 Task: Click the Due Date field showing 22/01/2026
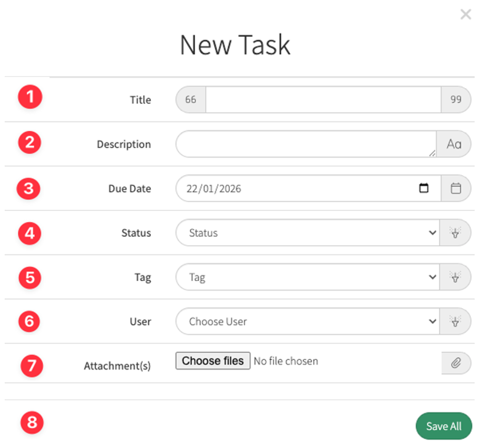[x=308, y=188]
